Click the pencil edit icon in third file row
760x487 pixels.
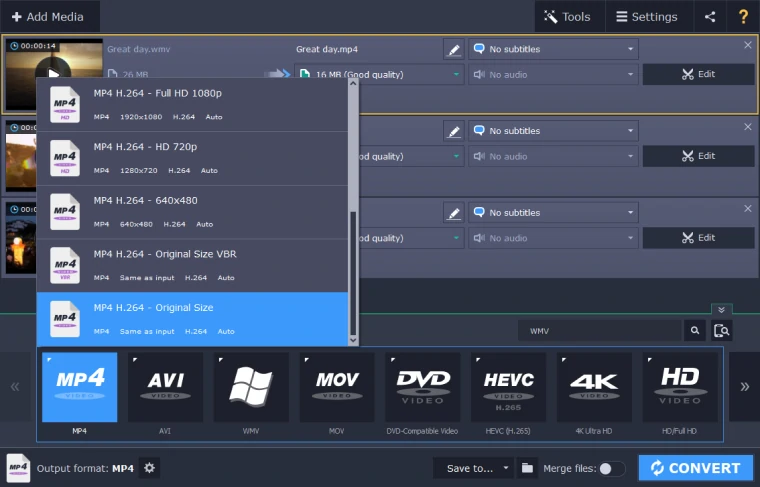tap(454, 213)
